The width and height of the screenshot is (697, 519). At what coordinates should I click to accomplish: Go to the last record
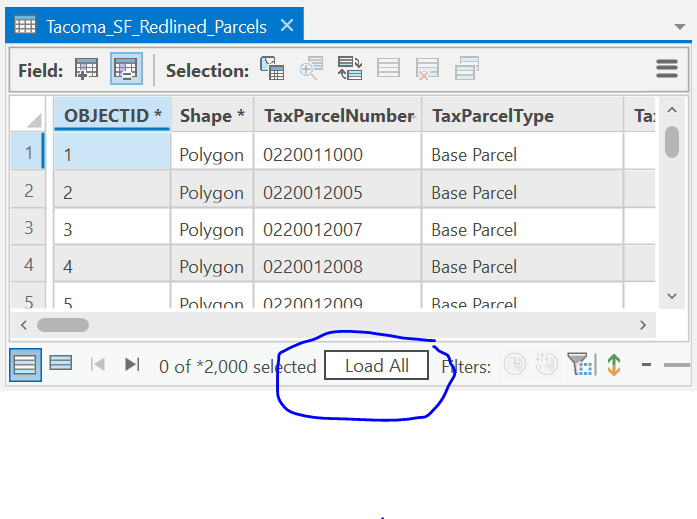pyautogui.click(x=132, y=364)
